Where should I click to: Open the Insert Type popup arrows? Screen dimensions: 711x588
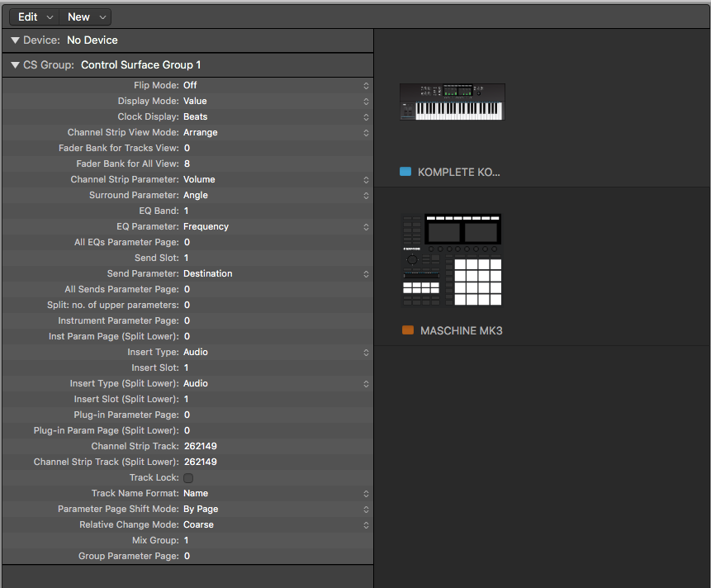coord(366,353)
